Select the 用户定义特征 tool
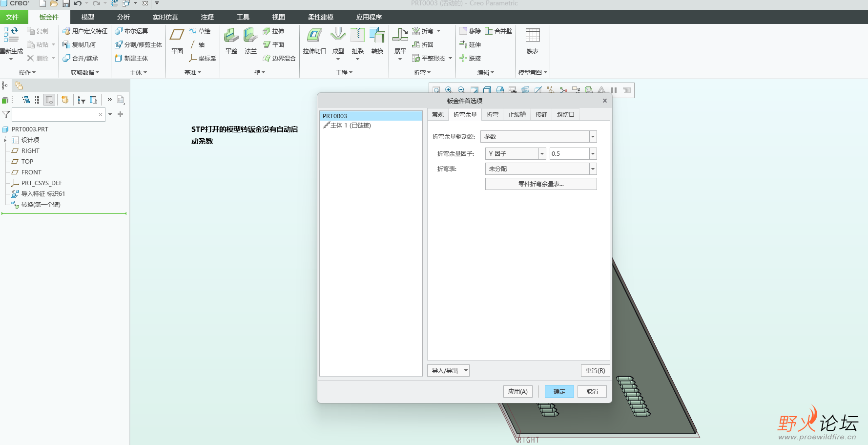The image size is (868, 445). 85,31
